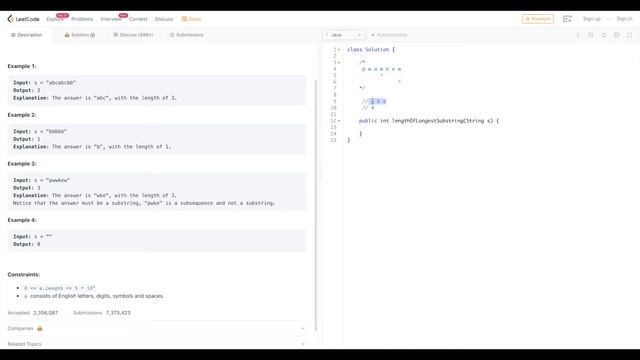Switch to the Description tab
The width and height of the screenshot is (640, 360).
click(x=27, y=35)
